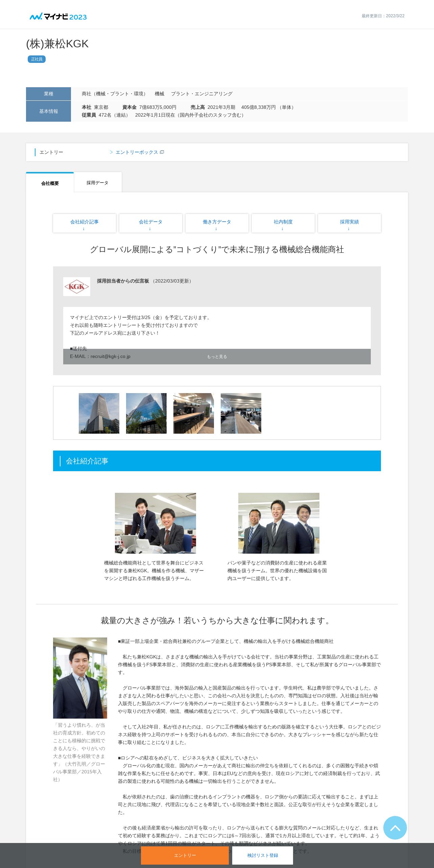Click the caption about パンや菓子 machinery team

click(277, 571)
